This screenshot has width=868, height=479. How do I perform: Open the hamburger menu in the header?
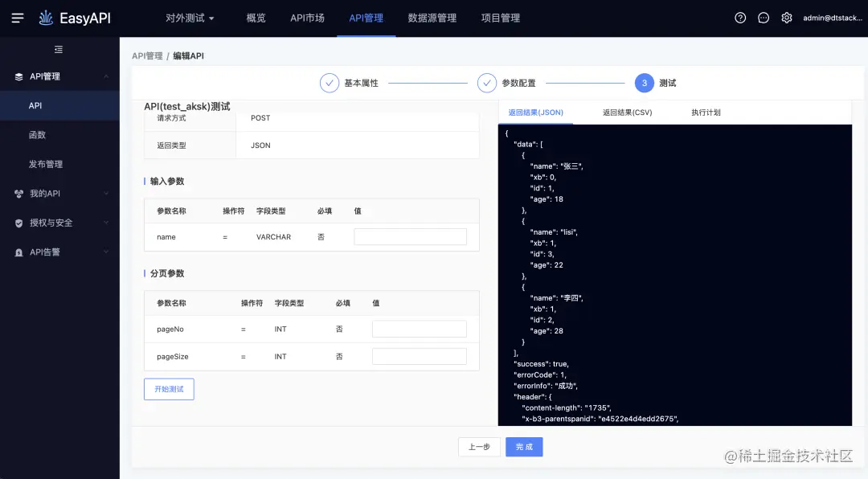pos(18,18)
